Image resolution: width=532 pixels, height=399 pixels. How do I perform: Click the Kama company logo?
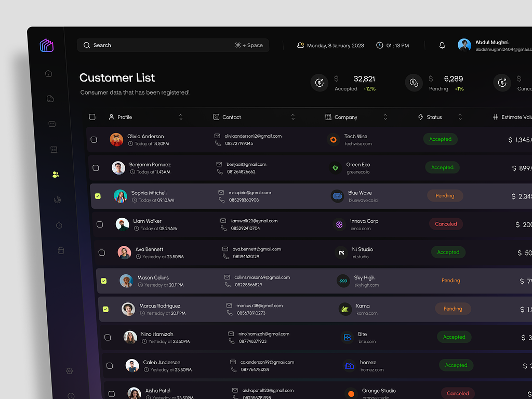345,309
